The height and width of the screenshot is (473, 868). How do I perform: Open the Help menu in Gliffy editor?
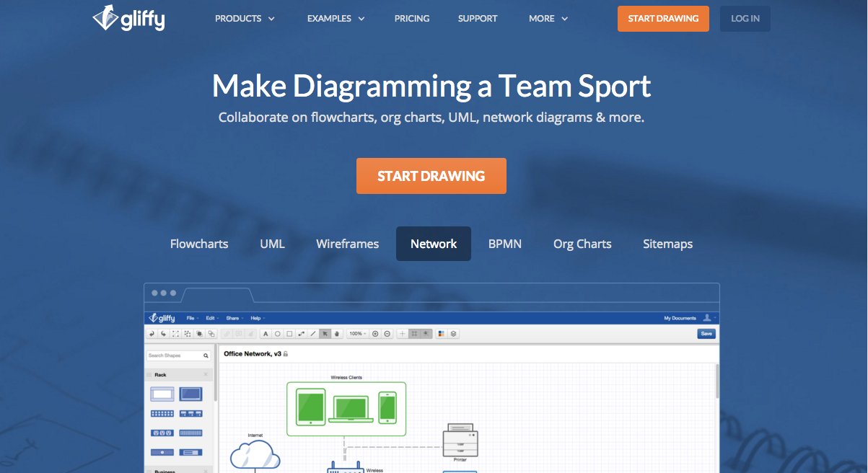coord(257,318)
